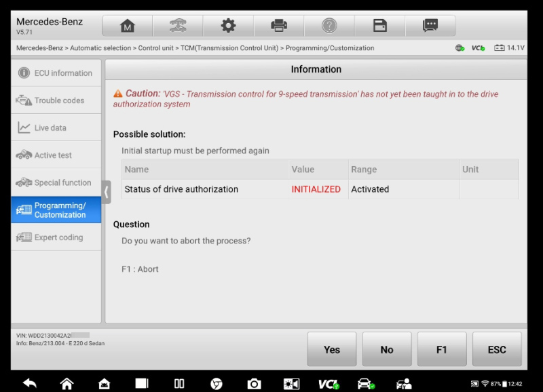Open Trouble codes menu
This screenshot has width=543, height=392.
click(x=56, y=100)
